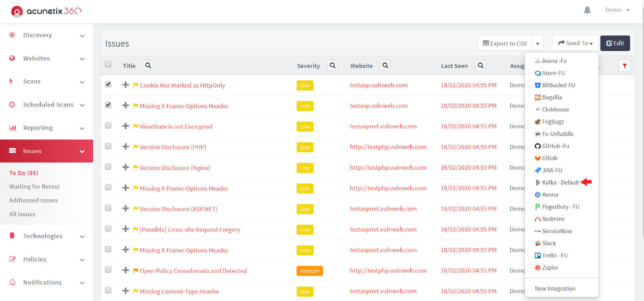Check the Version Disclosure (PHP) checkbox
The image size is (644, 301).
coord(108,146)
